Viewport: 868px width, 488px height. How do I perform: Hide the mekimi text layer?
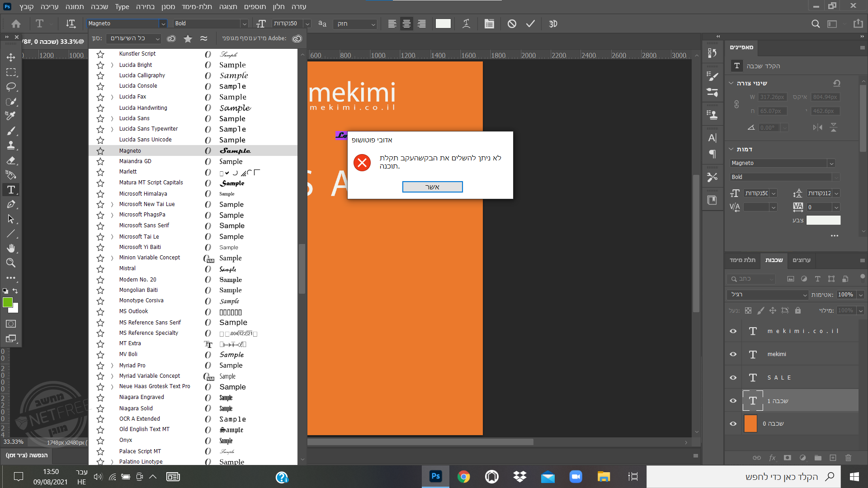pyautogui.click(x=733, y=354)
